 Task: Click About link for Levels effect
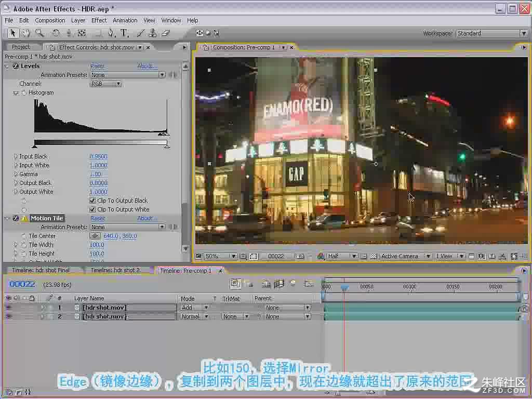[147, 66]
